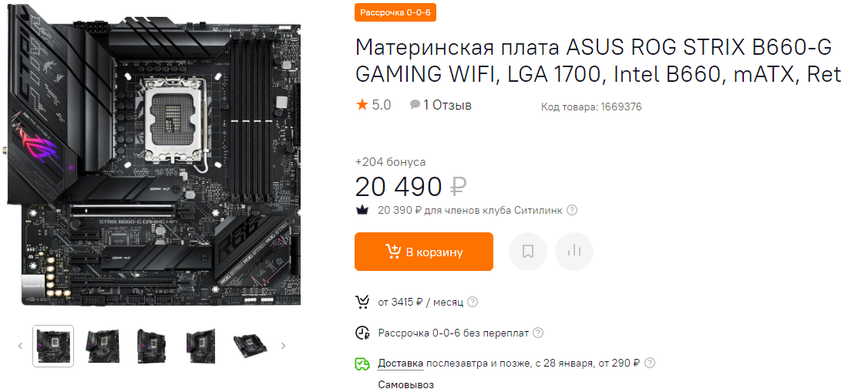Click the star rating 5.0
Screen dimensions: 868x389
click(374, 105)
